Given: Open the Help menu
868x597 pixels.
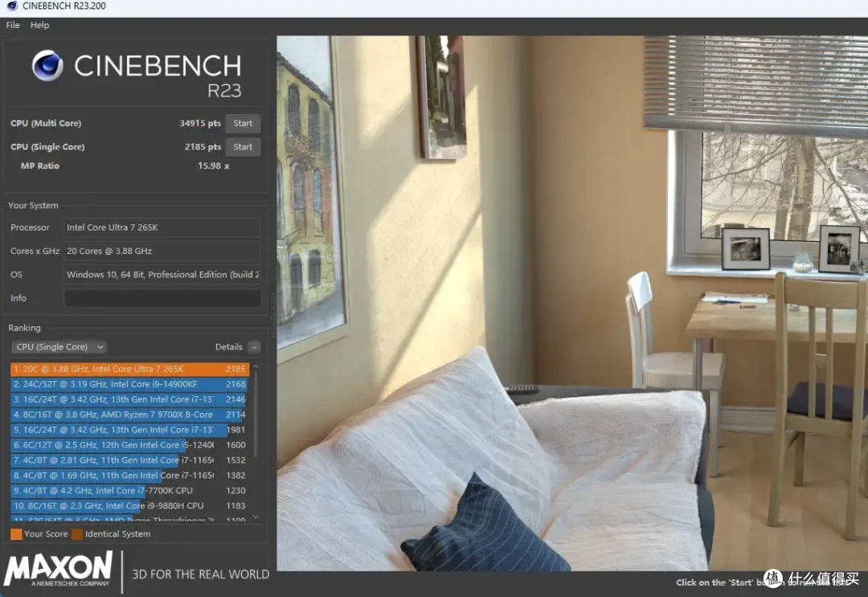Looking at the screenshot, I should pos(39,25).
